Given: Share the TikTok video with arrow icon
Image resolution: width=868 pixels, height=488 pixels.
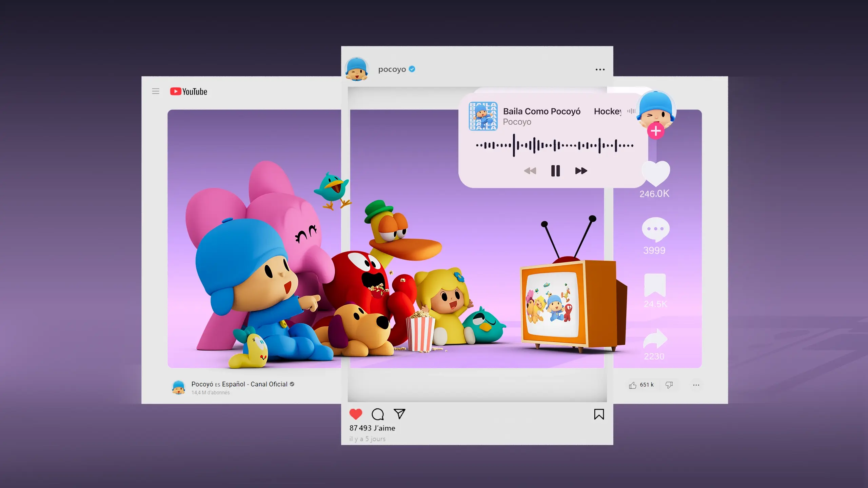Looking at the screenshot, I should pyautogui.click(x=655, y=339).
